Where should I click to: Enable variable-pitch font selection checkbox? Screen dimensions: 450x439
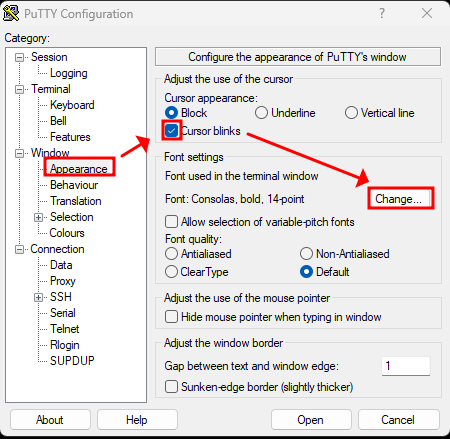tap(171, 222)
